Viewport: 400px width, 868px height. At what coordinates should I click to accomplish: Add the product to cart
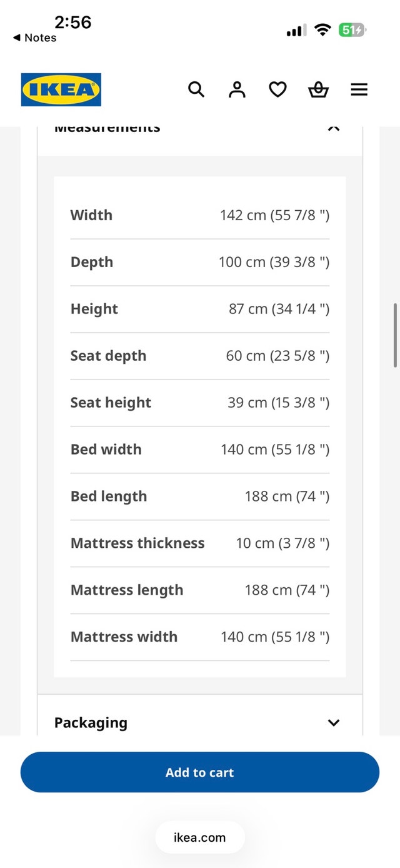pyautogui.click(x=200, y=772)
